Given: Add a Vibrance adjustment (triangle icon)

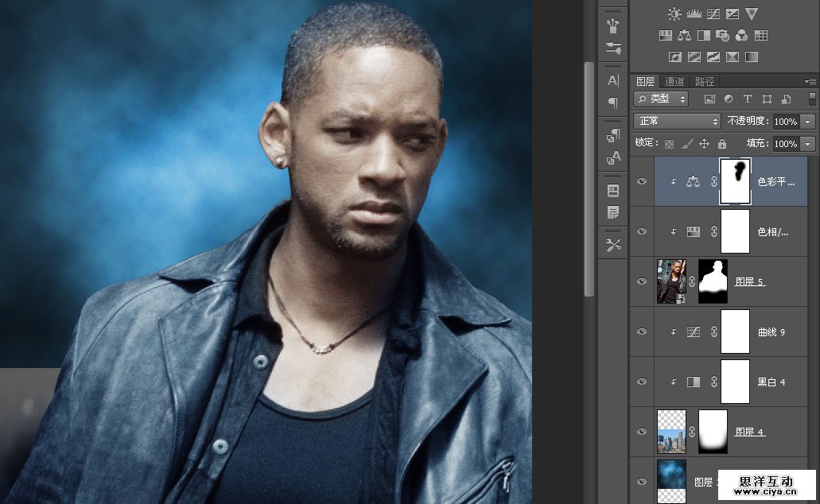Looking at the screenshot, I should click(752, 14).
